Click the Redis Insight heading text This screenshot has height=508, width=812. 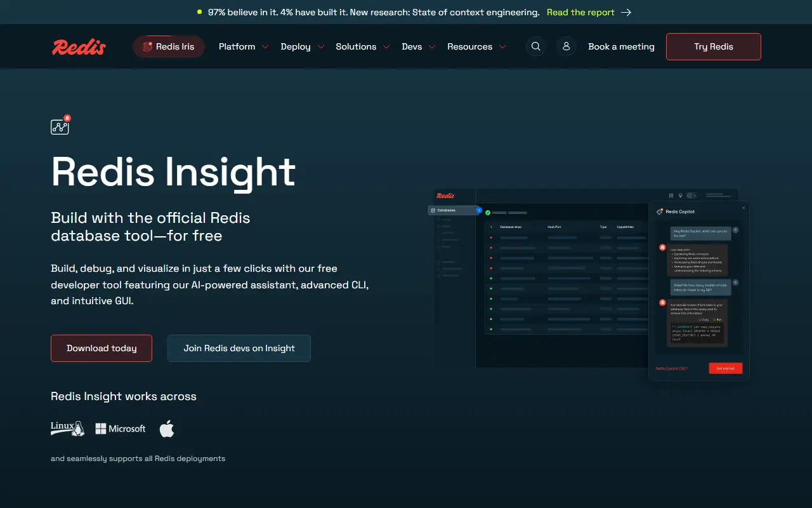tap(173, 171)
